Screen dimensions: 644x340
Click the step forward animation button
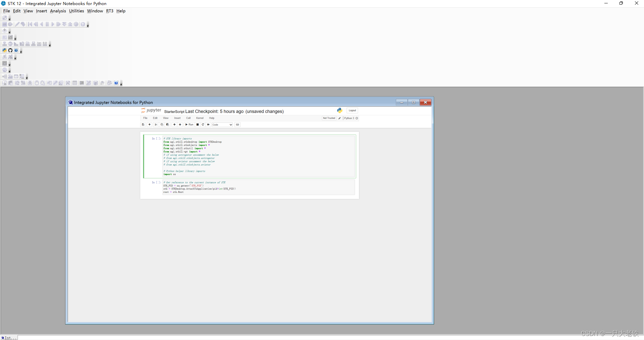58,24
